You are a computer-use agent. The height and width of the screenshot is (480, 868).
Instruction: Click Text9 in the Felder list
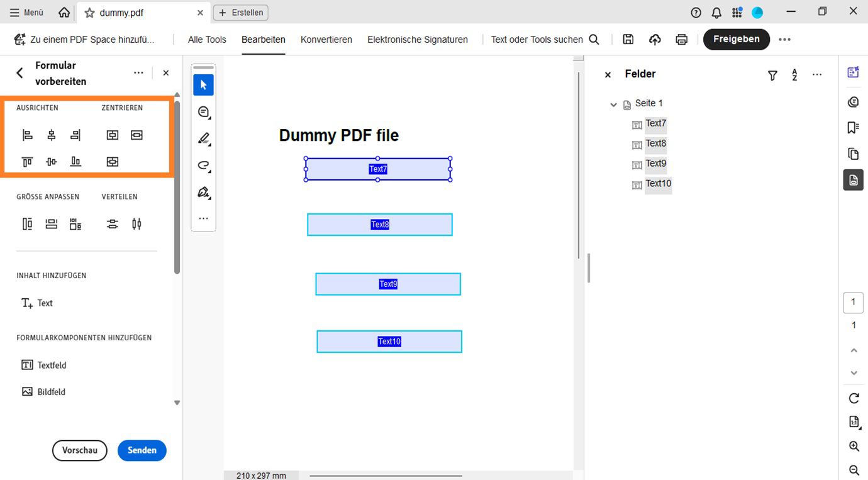(x=656, y=164)
